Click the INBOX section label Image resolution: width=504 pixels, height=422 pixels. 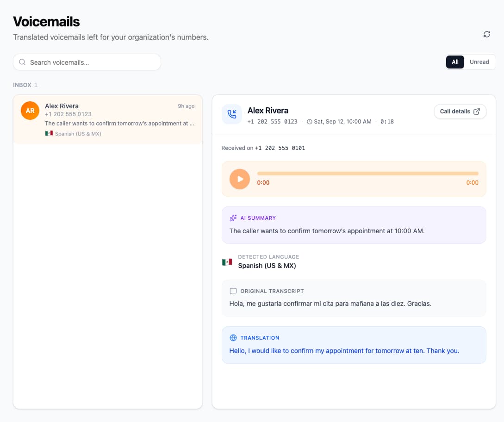pyautogui.click(x=22, y=85)
